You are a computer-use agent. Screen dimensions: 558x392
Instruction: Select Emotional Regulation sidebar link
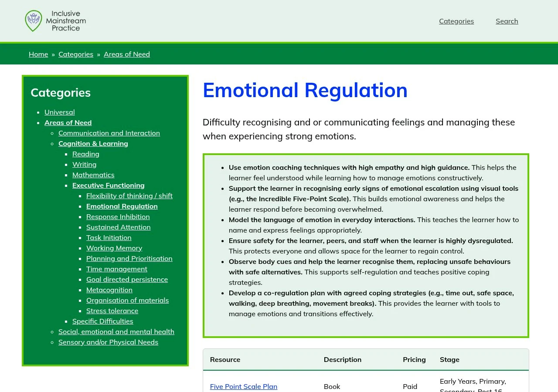pos(122,206)
